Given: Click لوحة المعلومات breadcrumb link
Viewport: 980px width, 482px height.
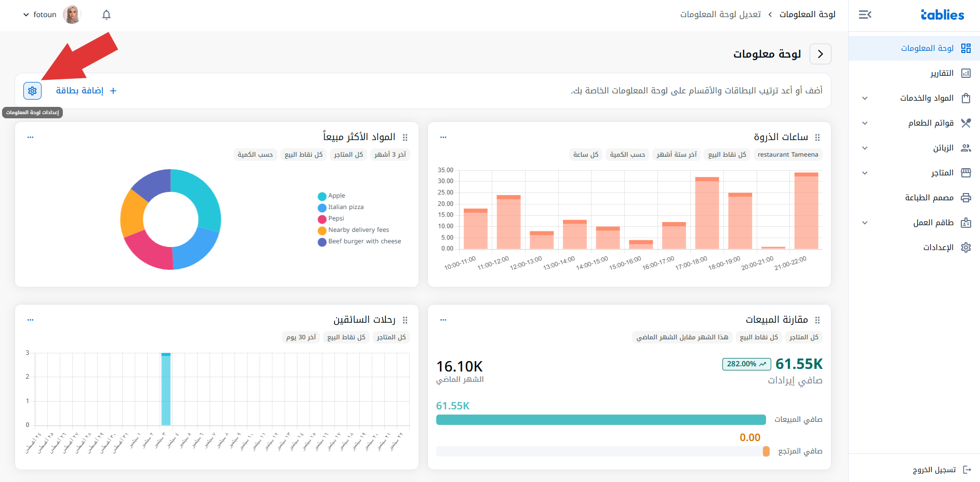Looking at the screenshot, I should (808, 15).
